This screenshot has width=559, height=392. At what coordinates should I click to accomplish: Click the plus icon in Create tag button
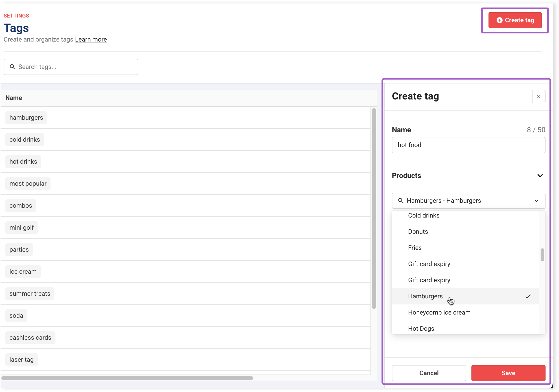click(499, 20)
